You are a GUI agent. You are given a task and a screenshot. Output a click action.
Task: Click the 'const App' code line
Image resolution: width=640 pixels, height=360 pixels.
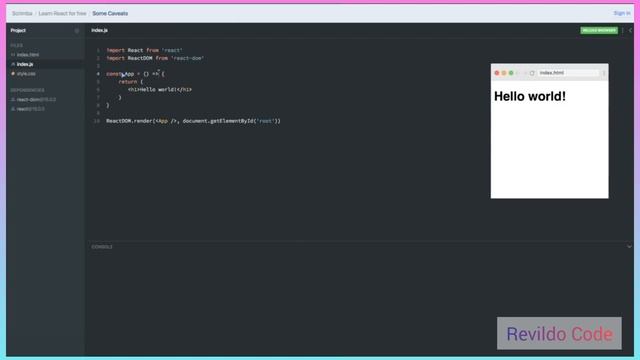pyautogui.click(x=135, y=74)
